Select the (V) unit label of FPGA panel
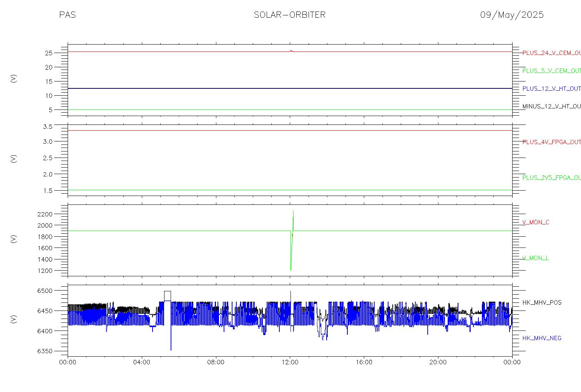This screenshot has width=581, height=392. 14,158
